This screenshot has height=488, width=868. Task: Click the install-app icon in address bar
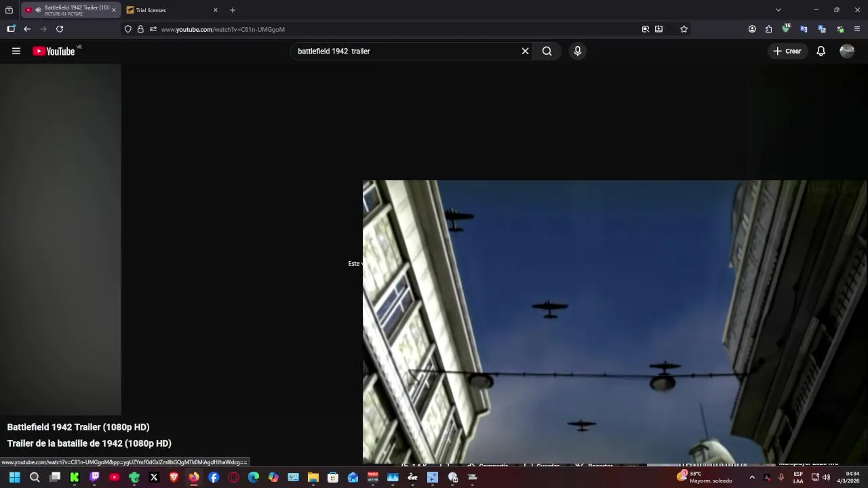click(x=658, y=29)
